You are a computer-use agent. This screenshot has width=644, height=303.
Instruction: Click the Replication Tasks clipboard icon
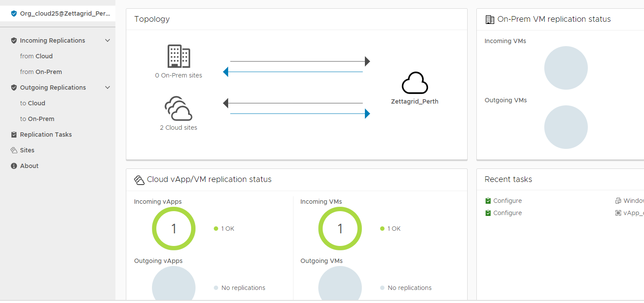point(14,135)
